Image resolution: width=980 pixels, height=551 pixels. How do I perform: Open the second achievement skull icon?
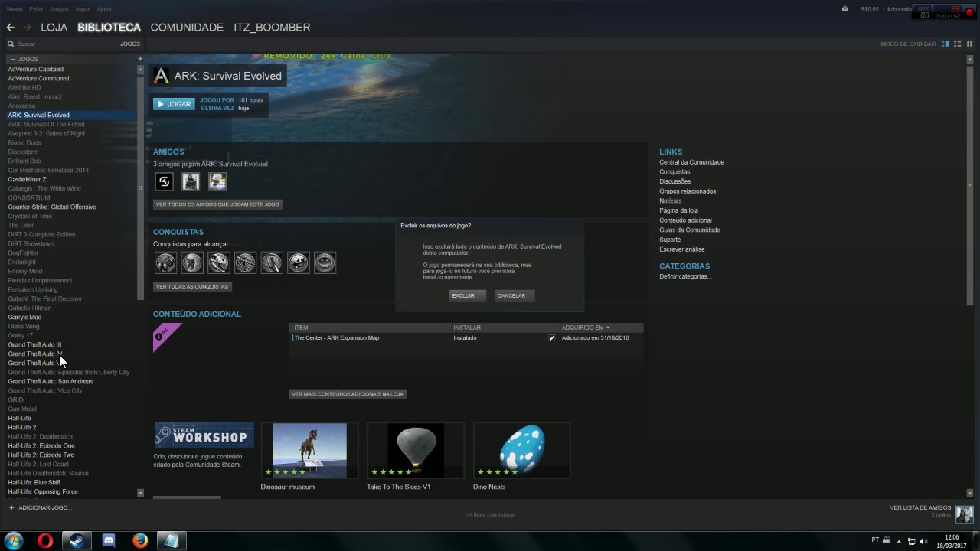tap(192, 262)
